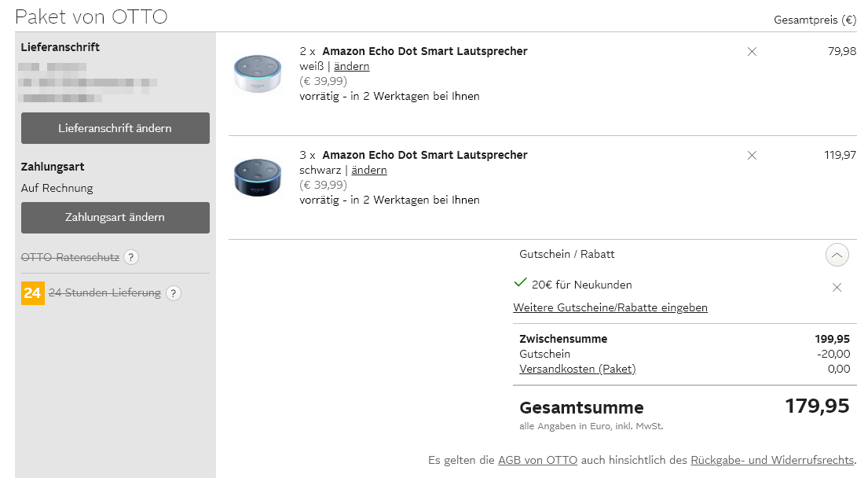Click the 3 x Echo Dot product title

[424, 155]
